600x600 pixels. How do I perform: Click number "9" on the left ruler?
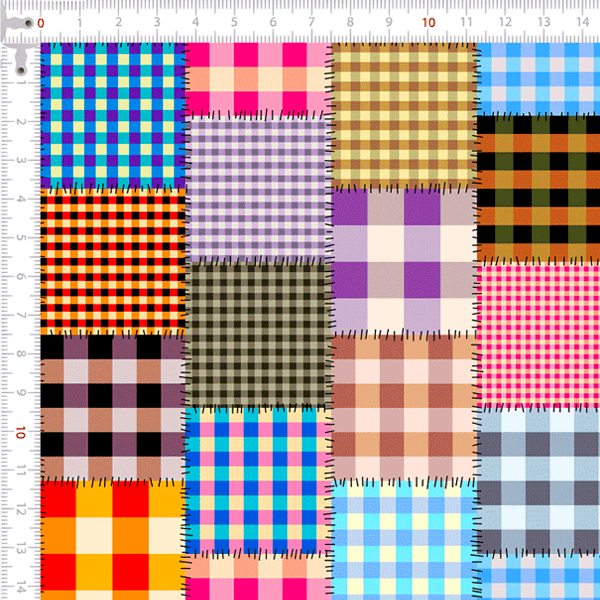[x=21, y=393]
